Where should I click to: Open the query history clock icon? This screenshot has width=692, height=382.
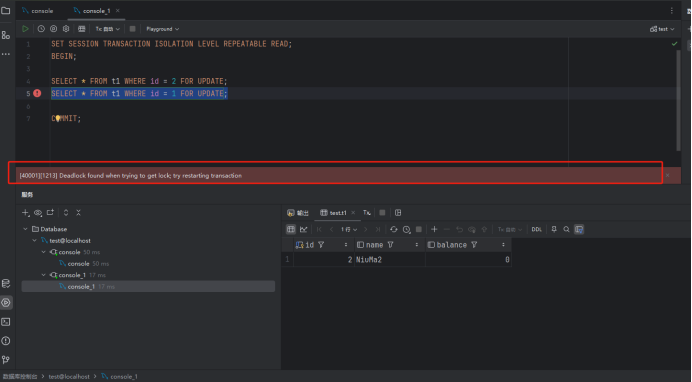[41, 29]
